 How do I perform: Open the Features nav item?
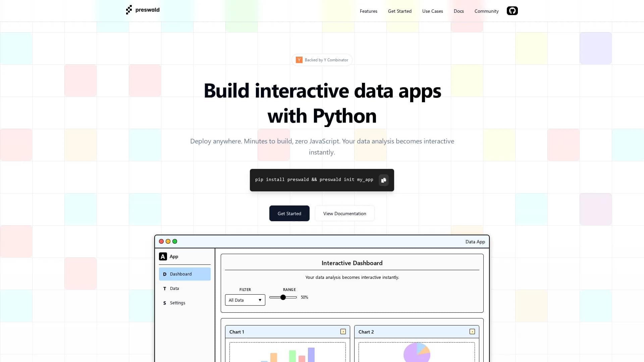pos(368,11)
